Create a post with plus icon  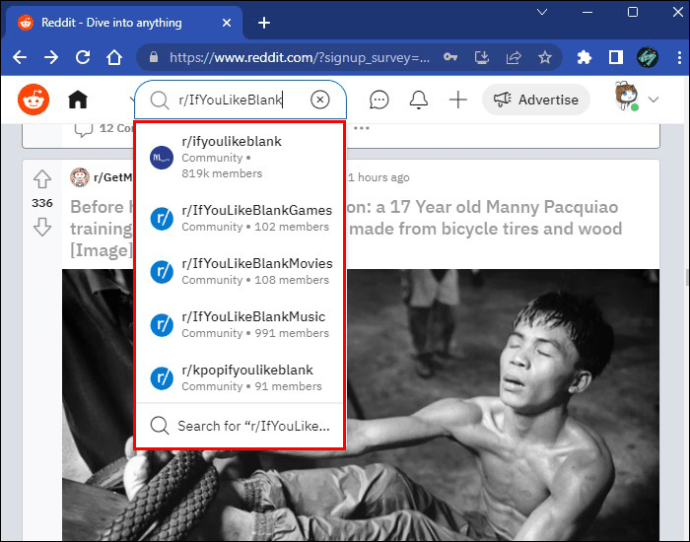458,99
